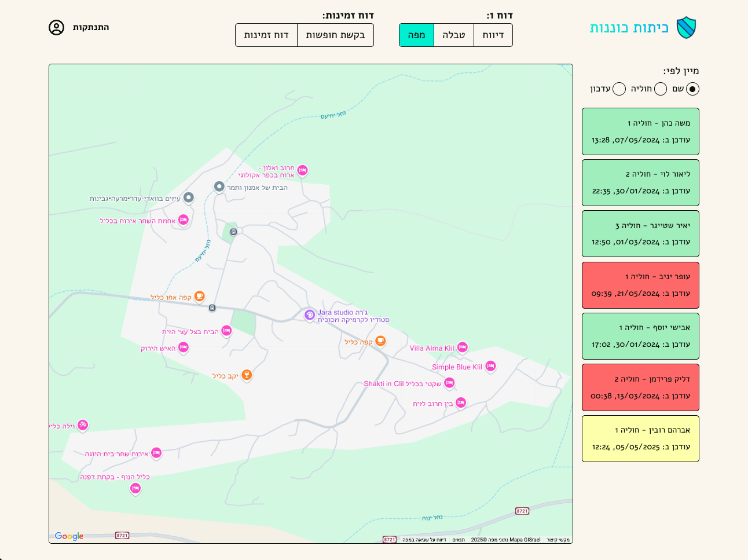This screenshot has height=560, width=748.
Task: Click אירוח שחר בית היוגה pin
Action: tap(156, 453)
